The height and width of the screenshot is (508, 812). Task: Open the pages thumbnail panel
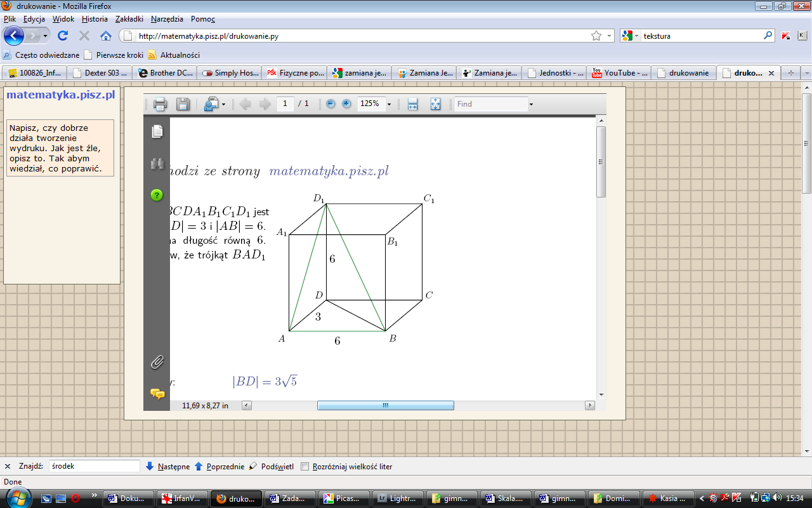click(157, 131)
